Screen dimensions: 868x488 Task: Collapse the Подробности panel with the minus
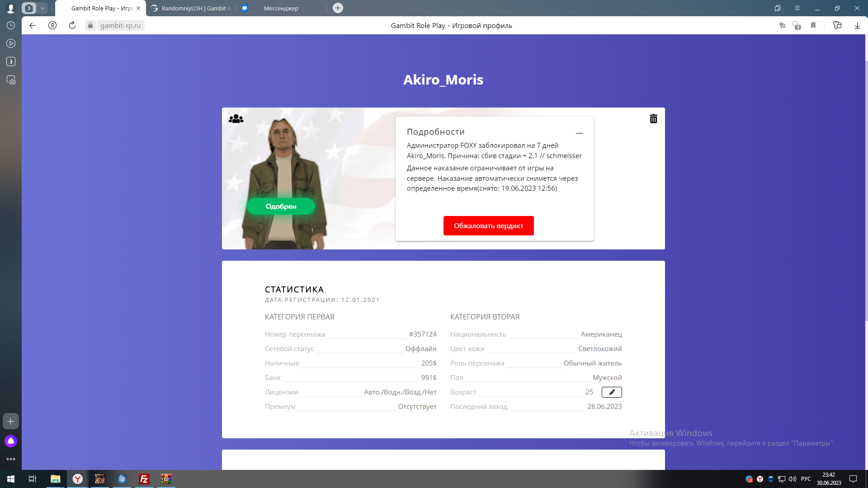click(x=579, y=133)
